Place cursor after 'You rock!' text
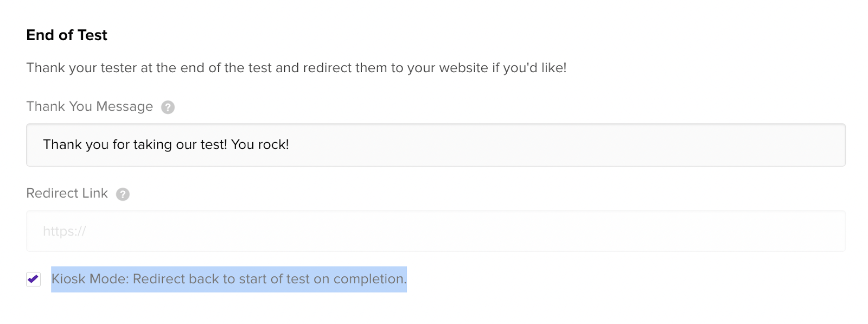868x324 pixels. 290,144
